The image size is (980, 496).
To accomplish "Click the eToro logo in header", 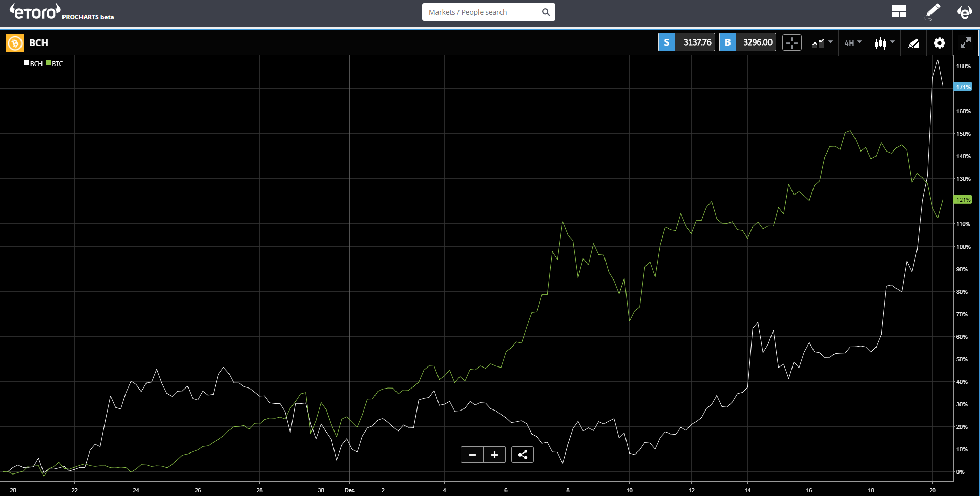I will click(x=35, y=11).
